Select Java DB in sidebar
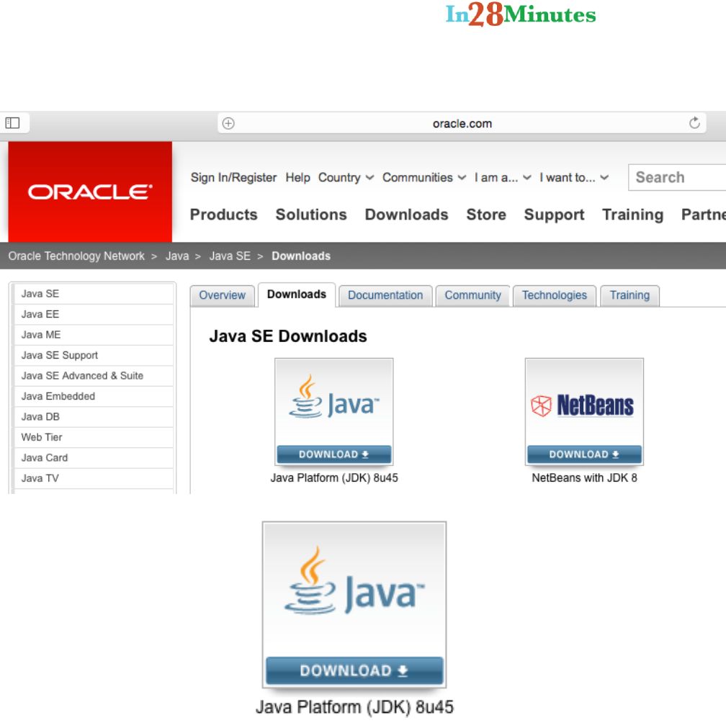 [94, 416]
